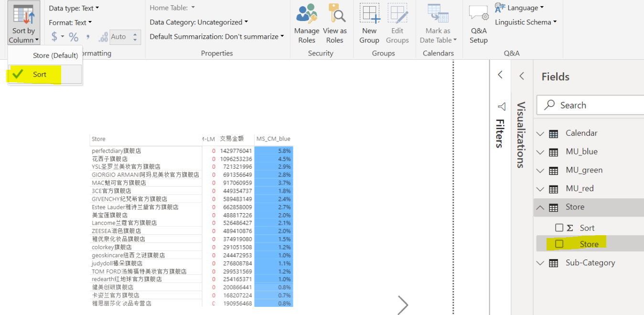Click the MS_CM_blue column header
Screen dimensions: 644x315
[273, 139]
